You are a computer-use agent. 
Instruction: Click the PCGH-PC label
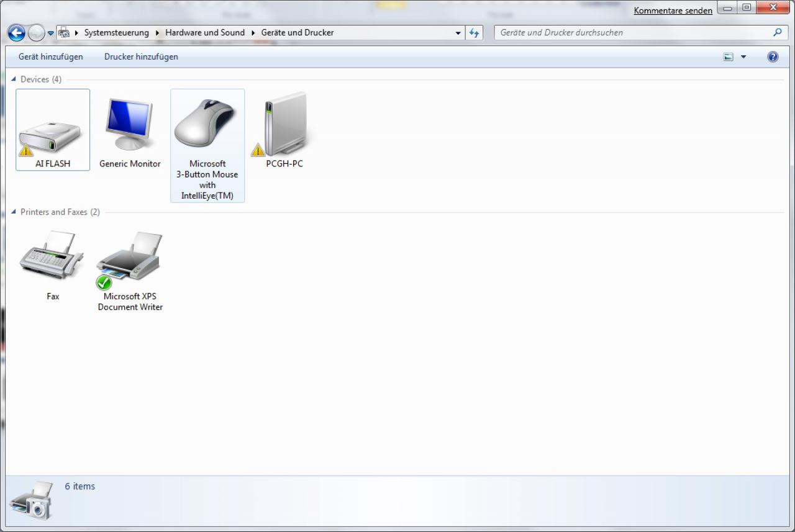(284, 164)
